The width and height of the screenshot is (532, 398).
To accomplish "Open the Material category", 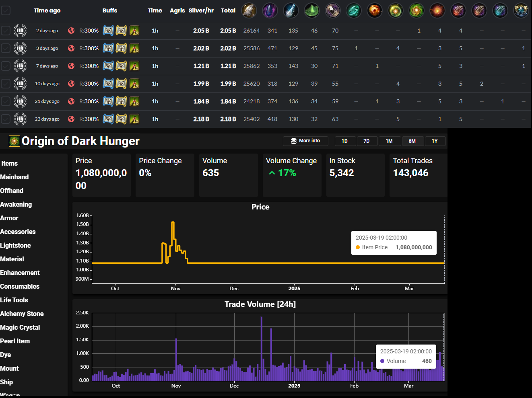I will tap(12, 259).
